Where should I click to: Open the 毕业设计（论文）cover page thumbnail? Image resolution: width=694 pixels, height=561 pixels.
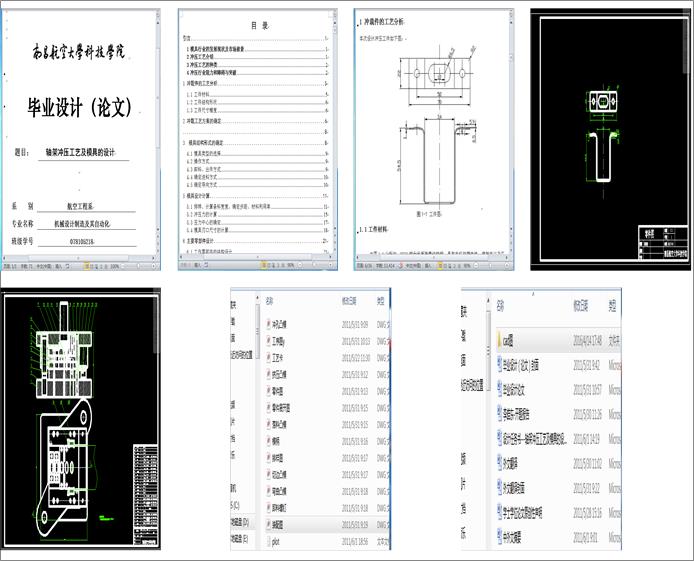81,139
